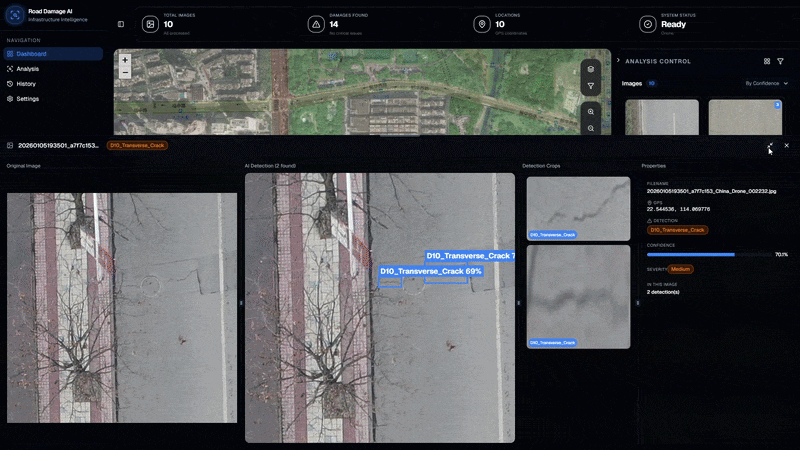Open the History navigation item

pyautogui.click(x=53, y=84)
